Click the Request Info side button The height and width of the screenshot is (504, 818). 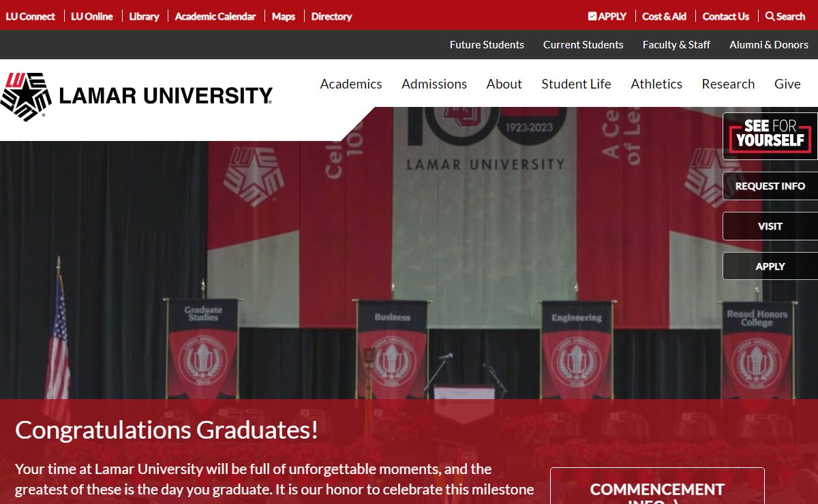[x=770, y=186]
